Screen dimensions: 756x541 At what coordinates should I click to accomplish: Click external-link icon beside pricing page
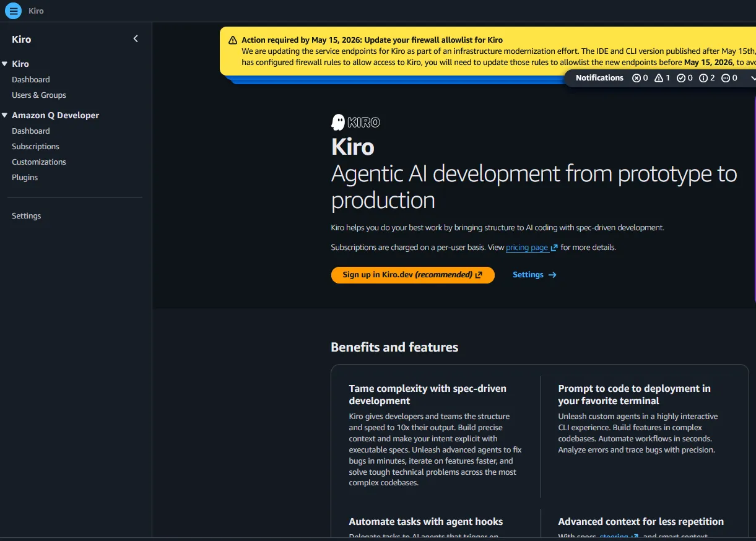point(554,248)
